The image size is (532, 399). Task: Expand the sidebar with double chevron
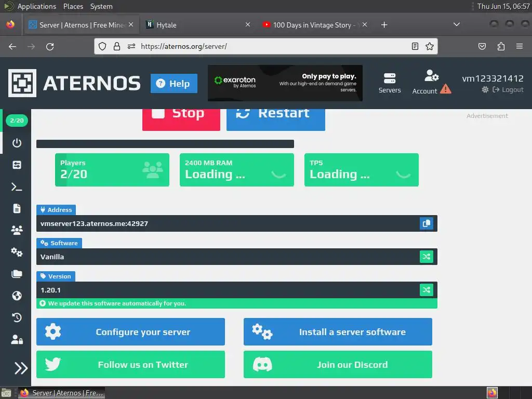click(x=21, y=368)
